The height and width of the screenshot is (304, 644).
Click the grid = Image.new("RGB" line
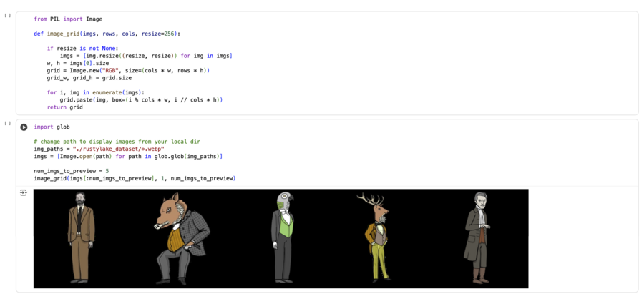(x=128, y=71)
